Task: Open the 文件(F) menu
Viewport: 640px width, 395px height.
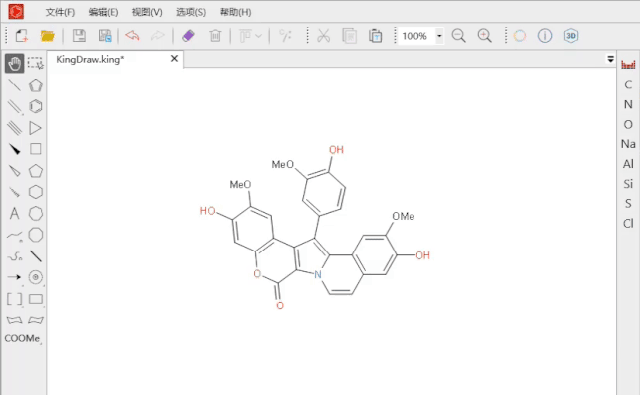Action: (x=60, y=12)
